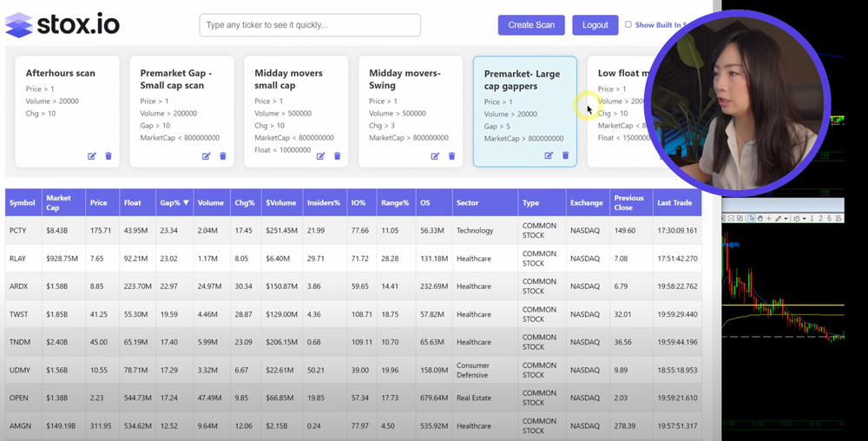Image resolution: width=868 pixels, height=441 pixels.
Task: Set chart to 5 minute interval
Action: tap(829, 219)
